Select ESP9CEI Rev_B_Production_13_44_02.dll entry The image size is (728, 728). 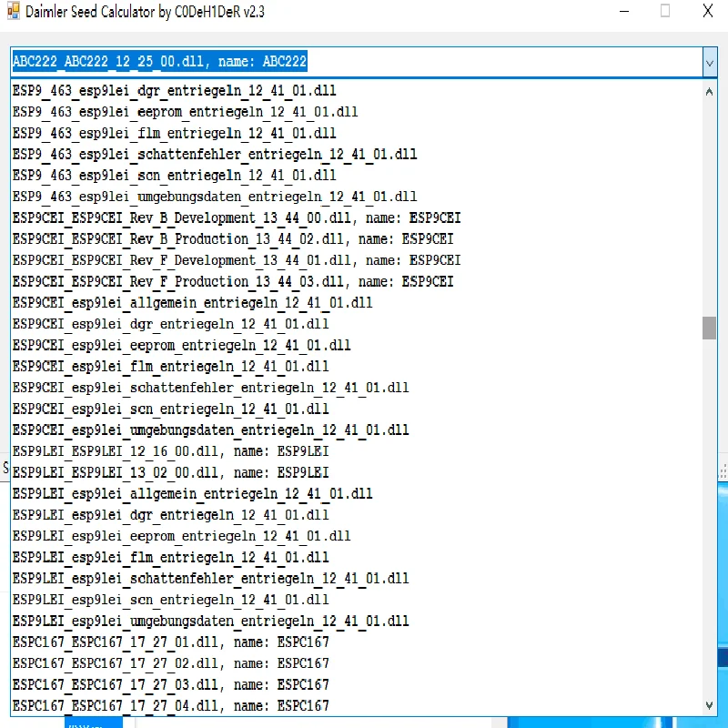(357, 239)
